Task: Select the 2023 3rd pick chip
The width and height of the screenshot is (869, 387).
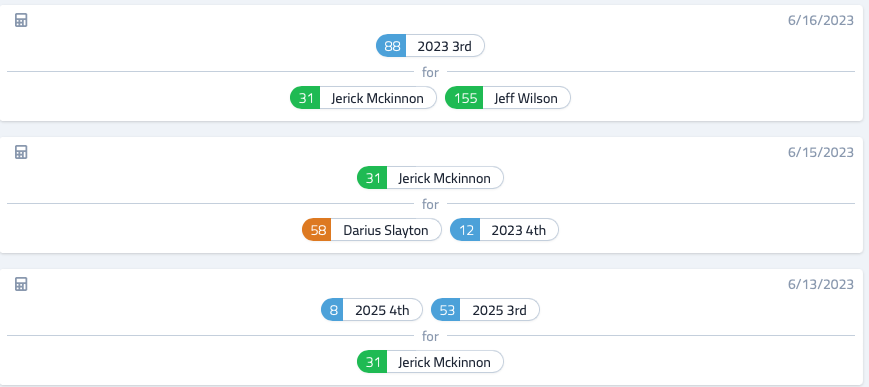Action: [431, 46]
